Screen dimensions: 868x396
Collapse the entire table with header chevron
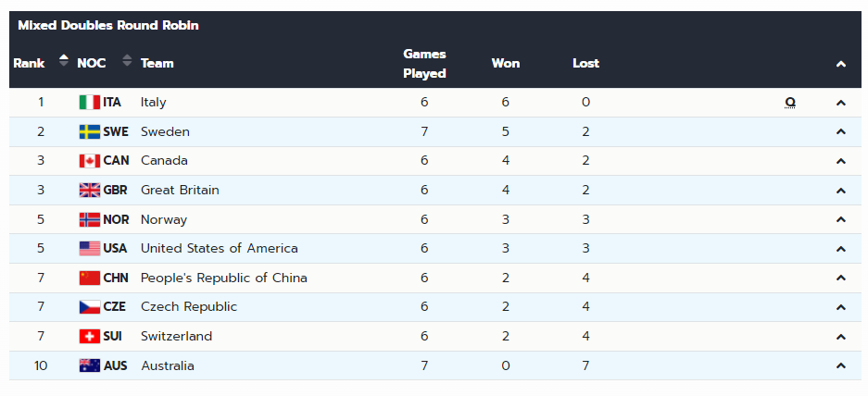coord(841,64)
